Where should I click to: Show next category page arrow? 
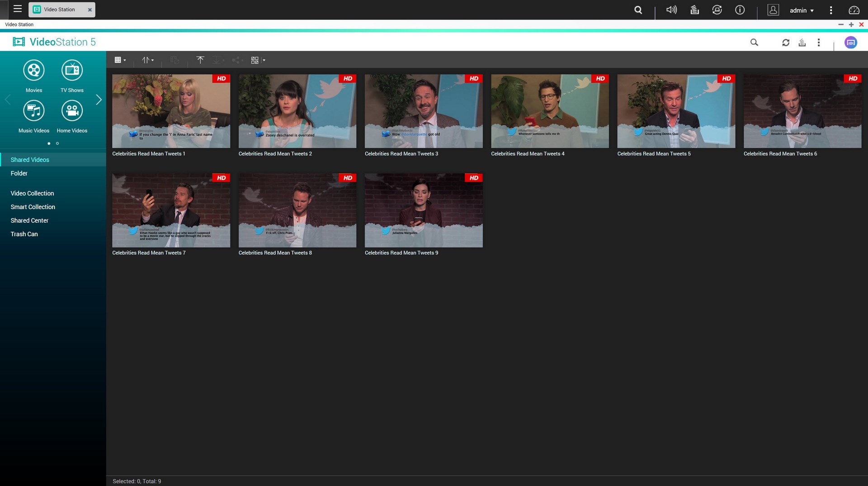(x=99, y=100)
